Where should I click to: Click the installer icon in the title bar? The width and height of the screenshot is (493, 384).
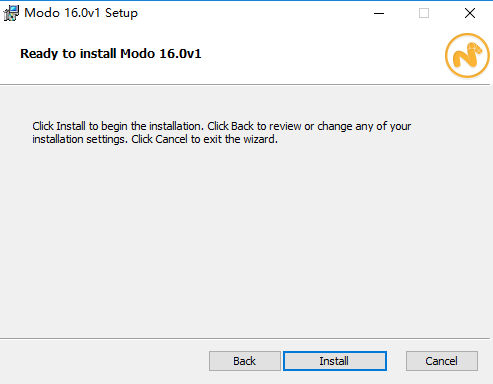point(11,13)
